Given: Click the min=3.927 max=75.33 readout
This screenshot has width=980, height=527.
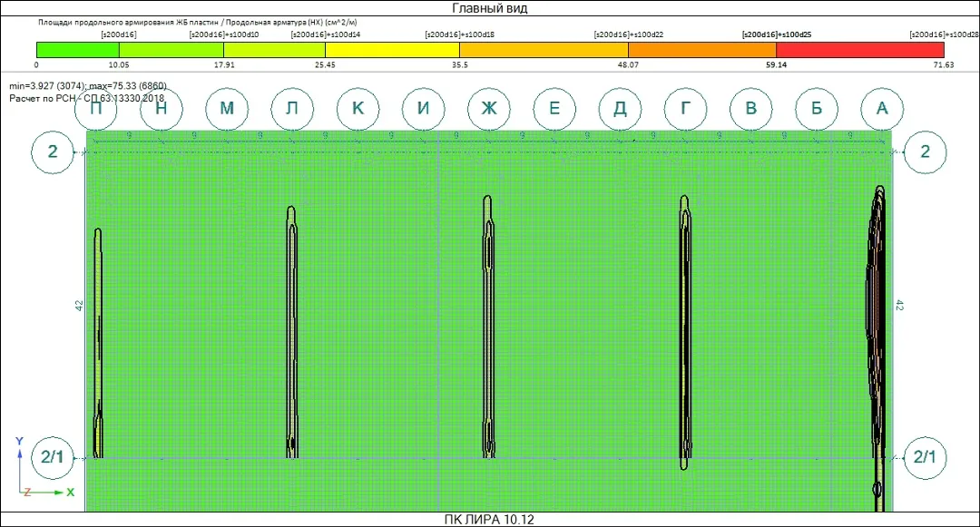Looking at the screenshot, I should point(88,86).
